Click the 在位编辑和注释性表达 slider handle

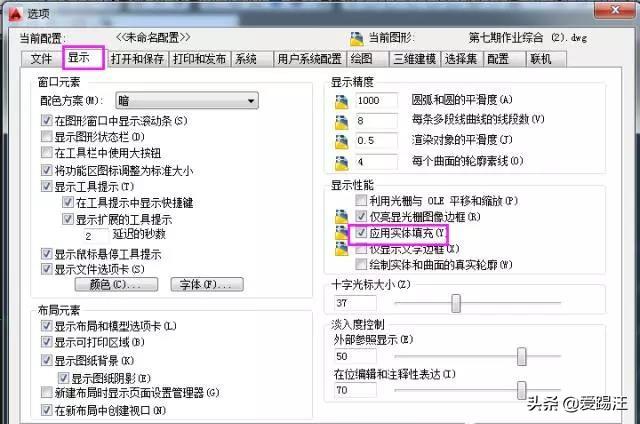click(x=522, y=391)
